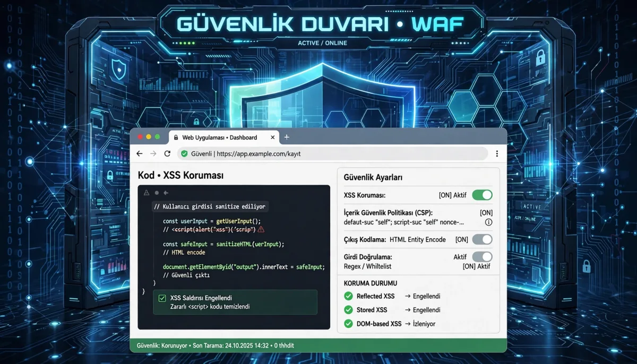Image resolution: width=637 pixels, height=364 pixels.
Task: Click the "Kullanıcı girdisi sanitize ediliyor" comment
Action: [209, 207]
